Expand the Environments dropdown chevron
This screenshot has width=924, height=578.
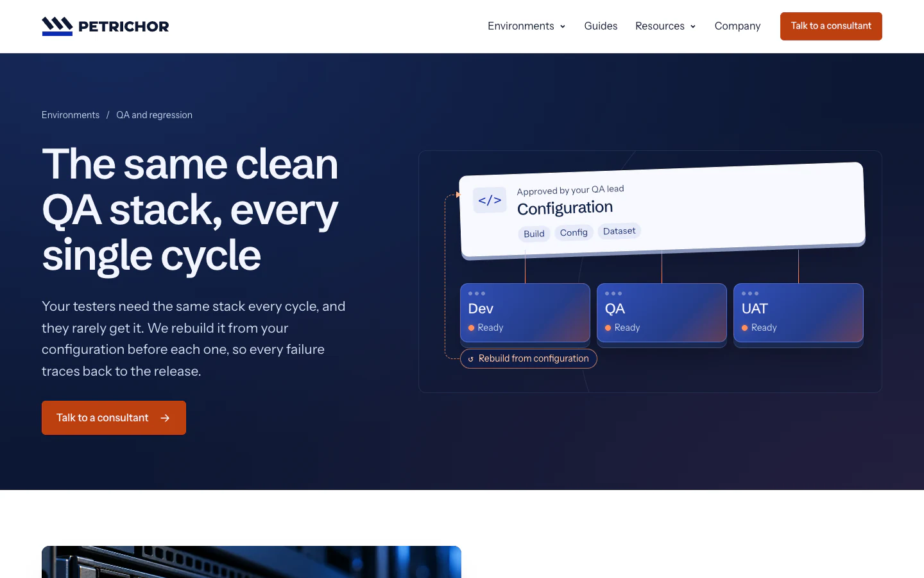pyautogui.click(x=563, y=26)
